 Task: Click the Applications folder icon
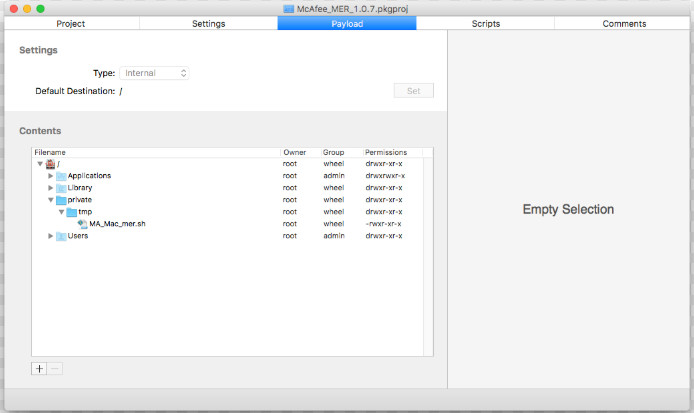coord(61,176)
